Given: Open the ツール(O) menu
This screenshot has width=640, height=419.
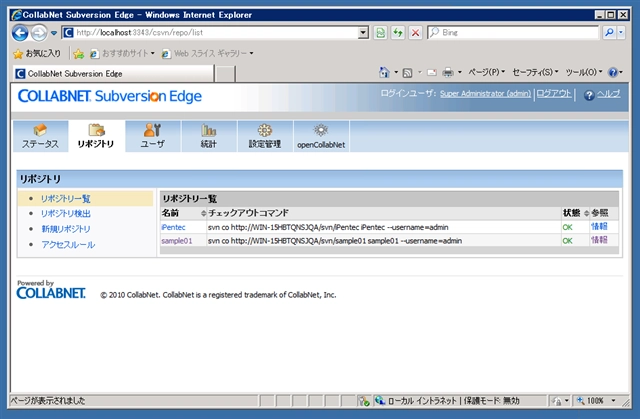Looking at the screenshot, I should [584, 72].
